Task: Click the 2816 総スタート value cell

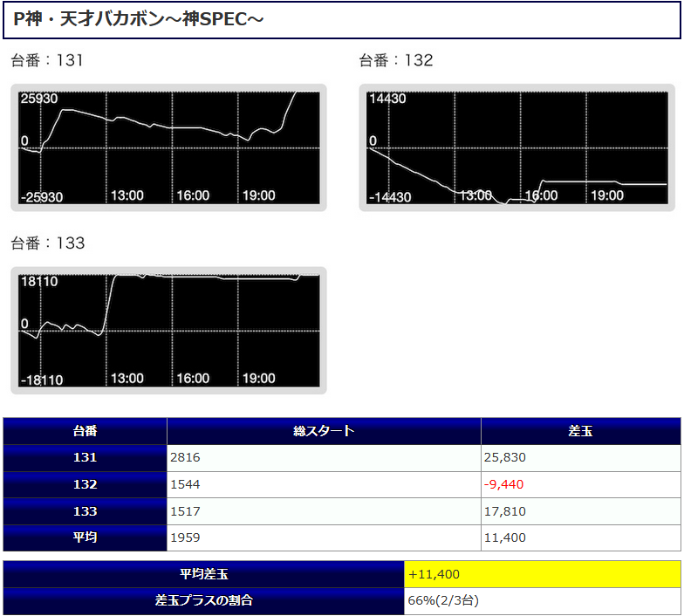Action: pos(188,457)
